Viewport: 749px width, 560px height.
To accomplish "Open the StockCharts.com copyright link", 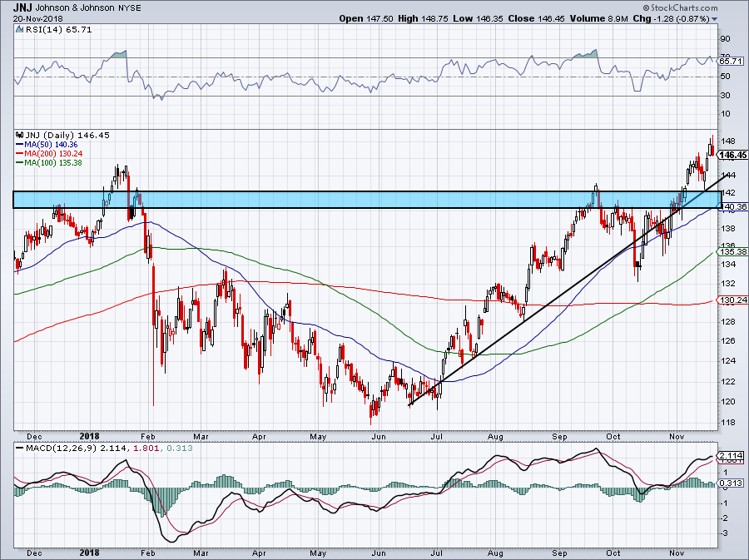I will point(680,7).
